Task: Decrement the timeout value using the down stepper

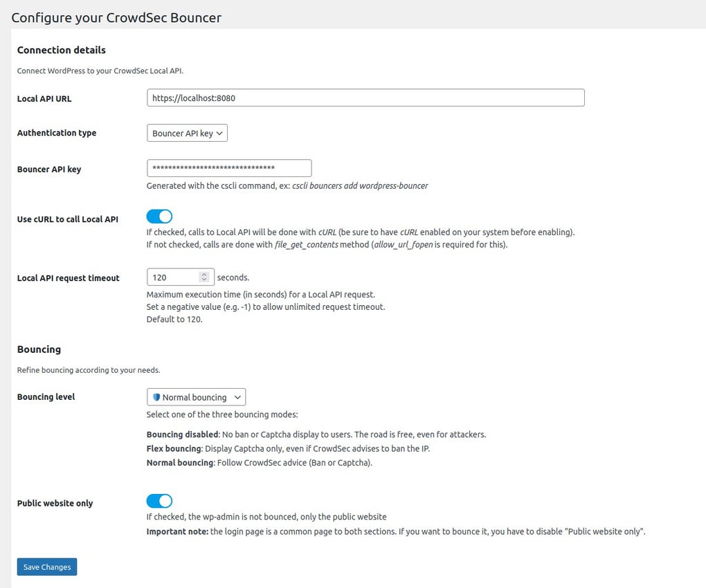Action: tap(203, 279)
